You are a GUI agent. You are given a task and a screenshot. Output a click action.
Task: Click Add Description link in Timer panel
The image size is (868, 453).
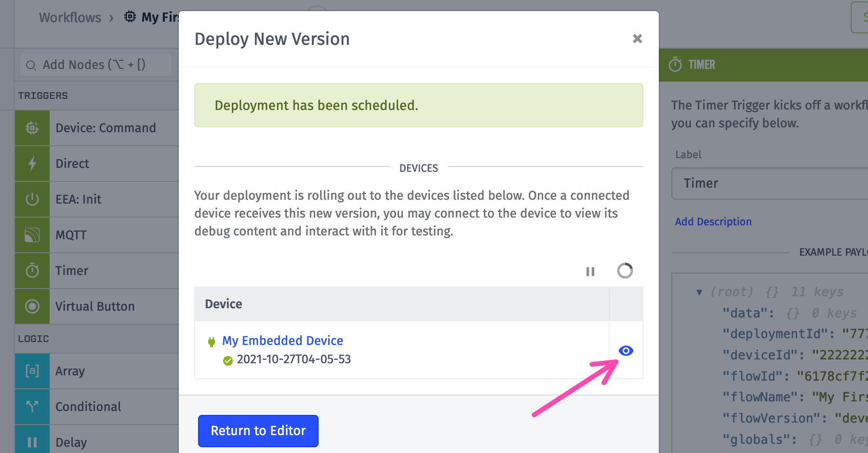[x=713, y=222]
